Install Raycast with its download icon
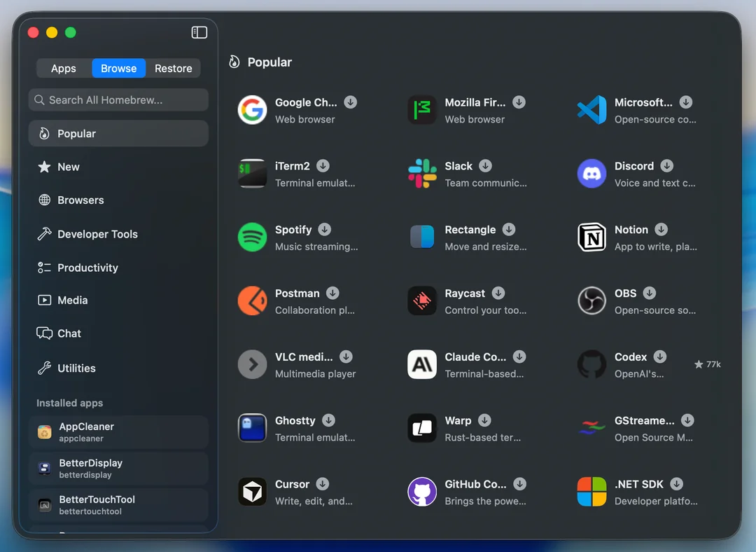This screenshot has width=756, height=552. pyautogui.click(x=498, y=294)
